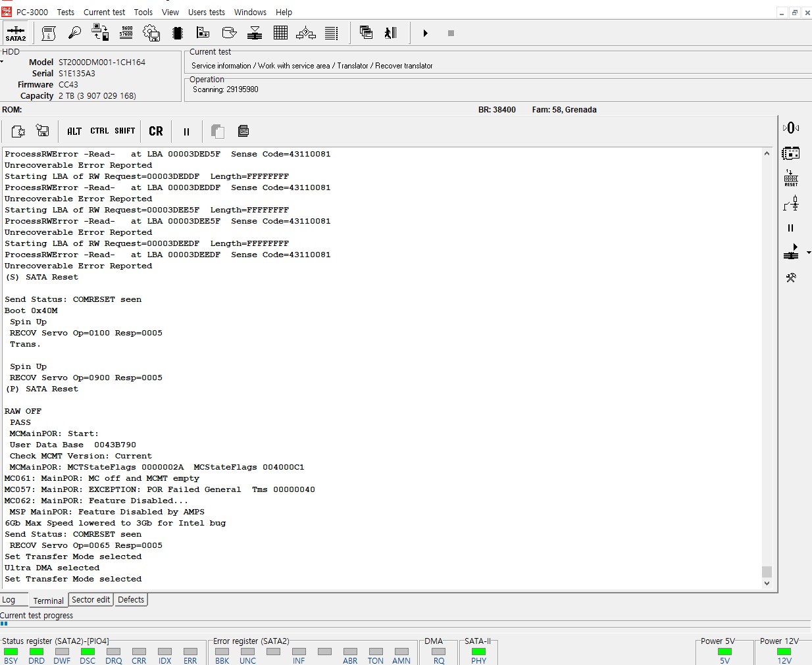Click the Fam: 58, Grenada text
The image size is (812, 665).
click(565, 110)
